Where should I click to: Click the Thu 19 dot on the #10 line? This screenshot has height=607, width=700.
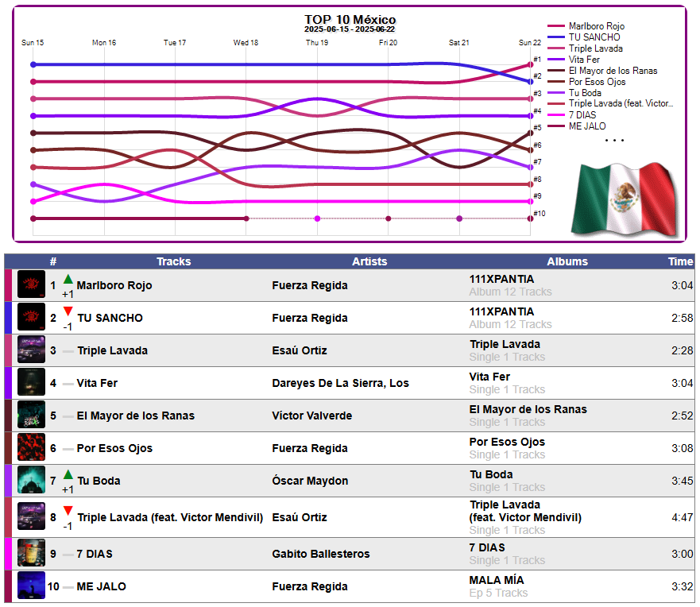pyautogui.click(x=317, y=218)
